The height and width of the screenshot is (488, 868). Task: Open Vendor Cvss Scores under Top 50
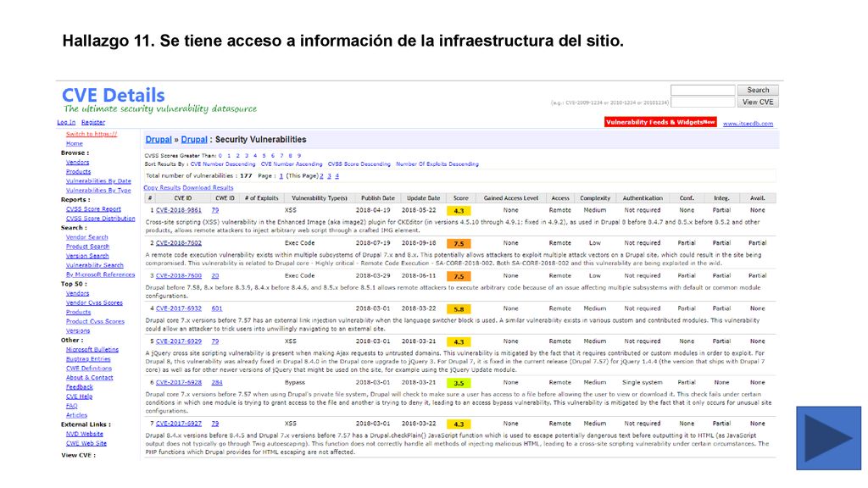point(94,303)
